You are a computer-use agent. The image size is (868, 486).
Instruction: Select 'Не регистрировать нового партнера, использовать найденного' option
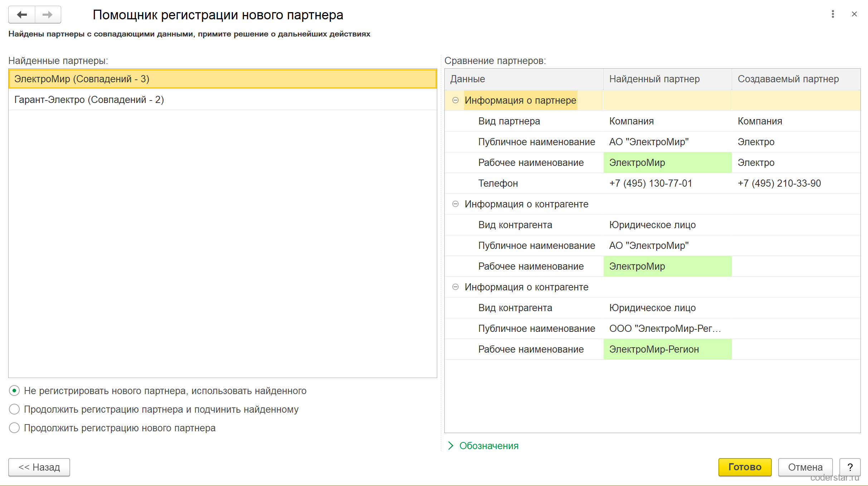click(14, 391)
